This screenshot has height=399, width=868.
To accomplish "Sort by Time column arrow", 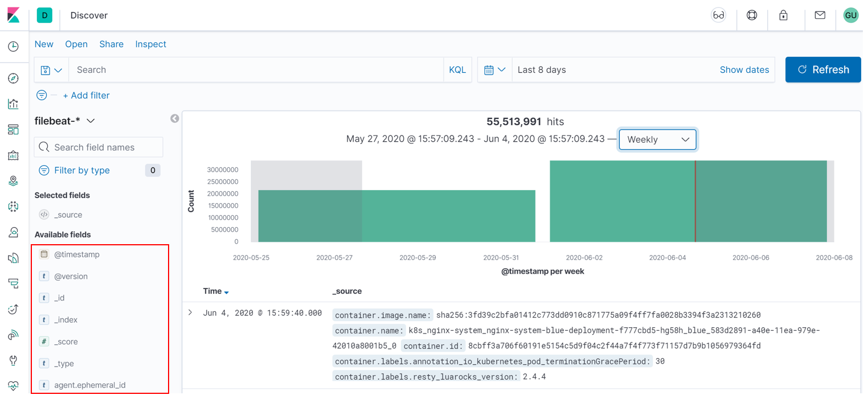I will pos(226,292).
